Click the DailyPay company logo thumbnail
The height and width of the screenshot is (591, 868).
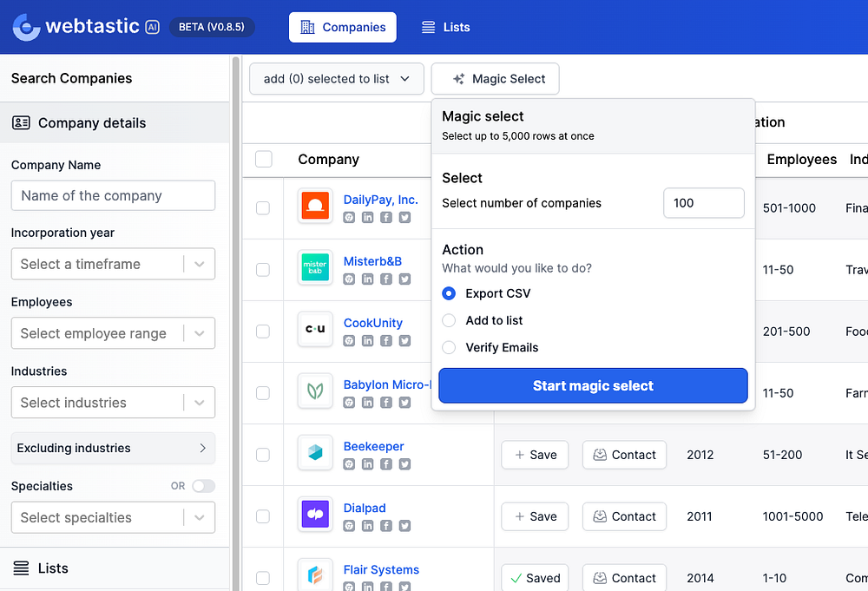[315, 206]
